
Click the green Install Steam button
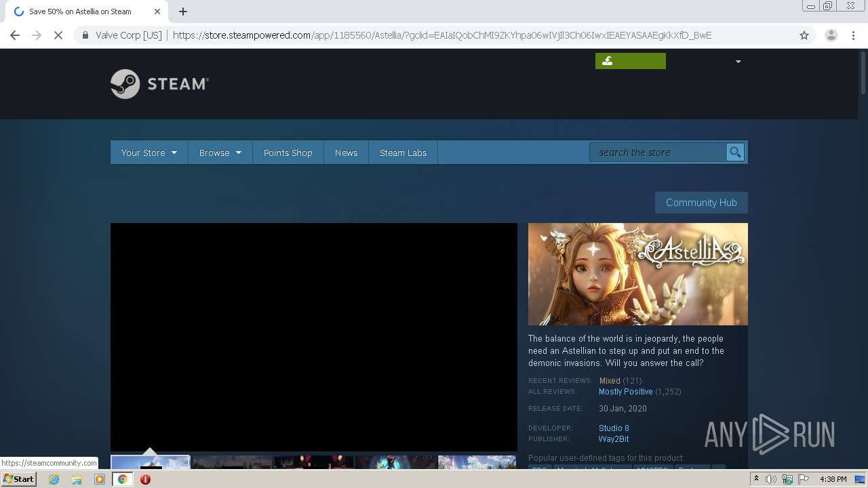coord(631,61)
